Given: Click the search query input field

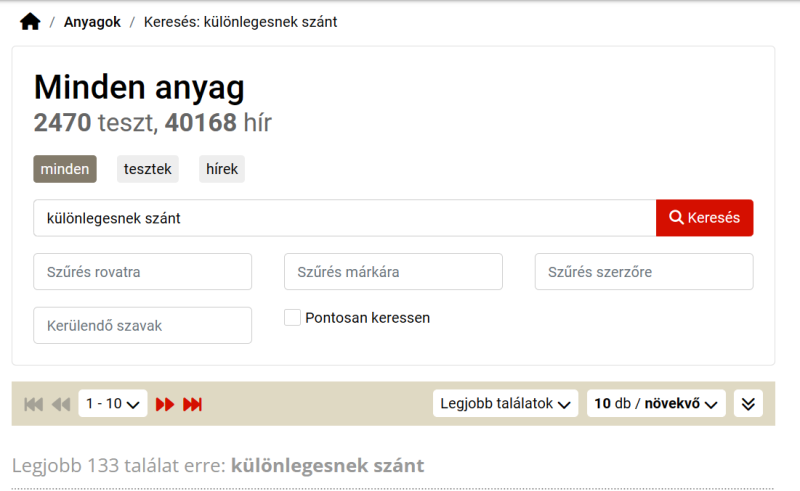Looking at the screenshot, I should click(345, 218).
